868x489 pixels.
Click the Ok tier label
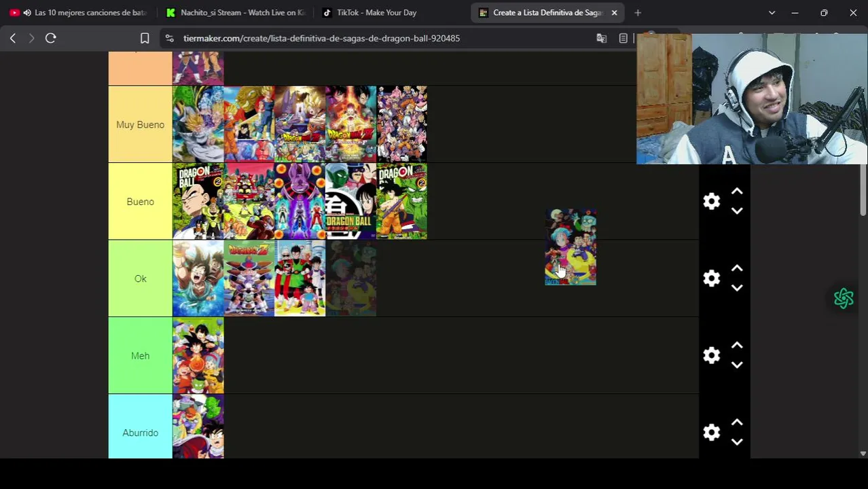tap(141, 278)
